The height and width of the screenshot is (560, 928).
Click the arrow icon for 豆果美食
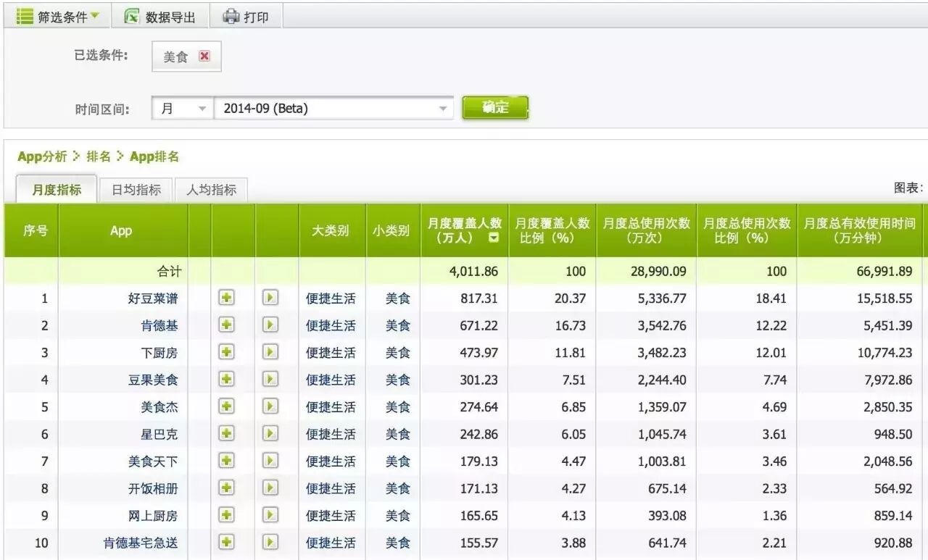pos(270,379)
